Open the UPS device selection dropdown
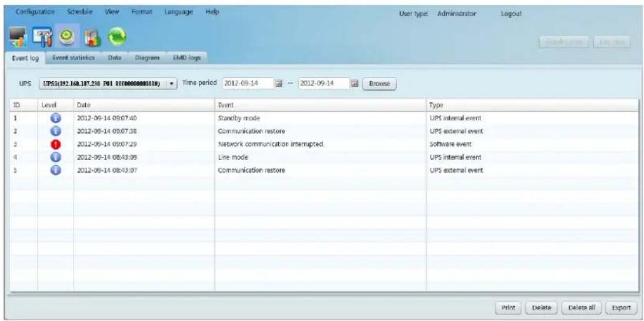Screen dimensions: 644x321 point(108,83)
